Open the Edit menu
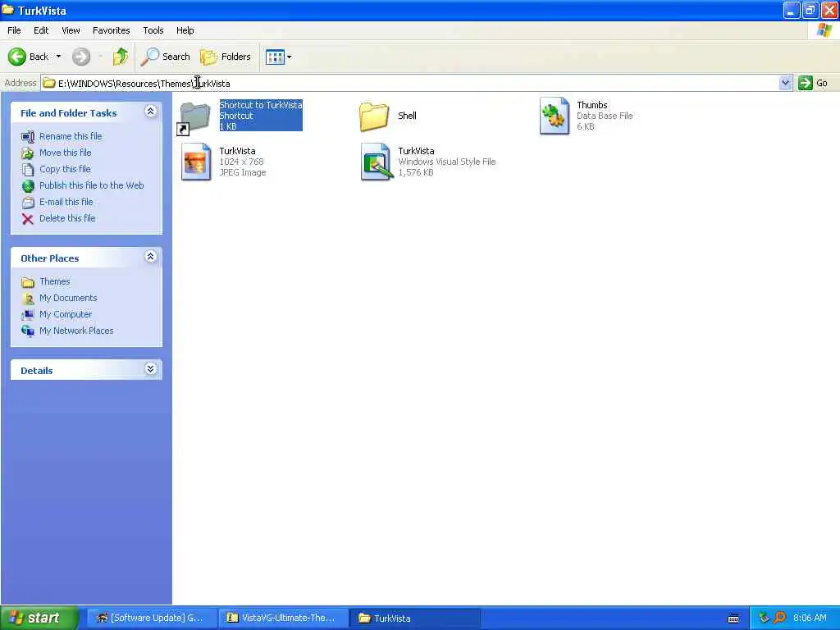Screen dimensions: 840x630 pyautogui.click(x=41, y=30)
